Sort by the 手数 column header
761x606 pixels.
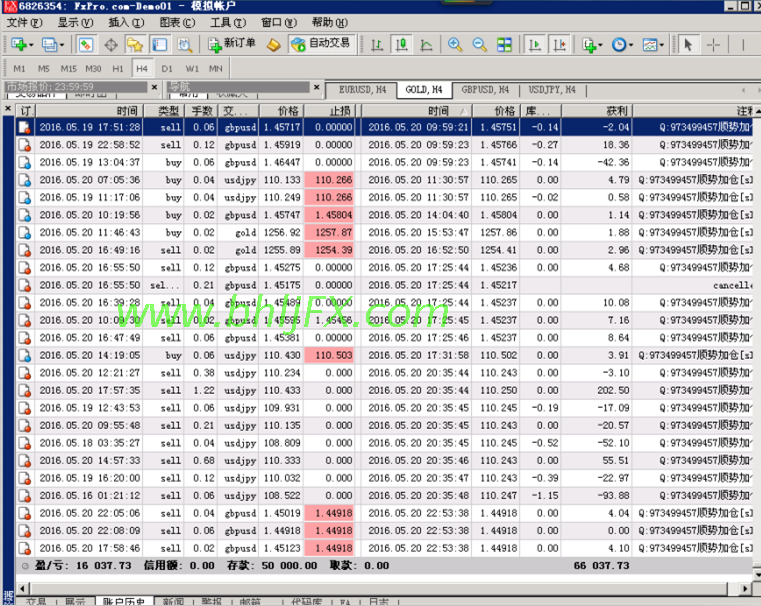201,111
